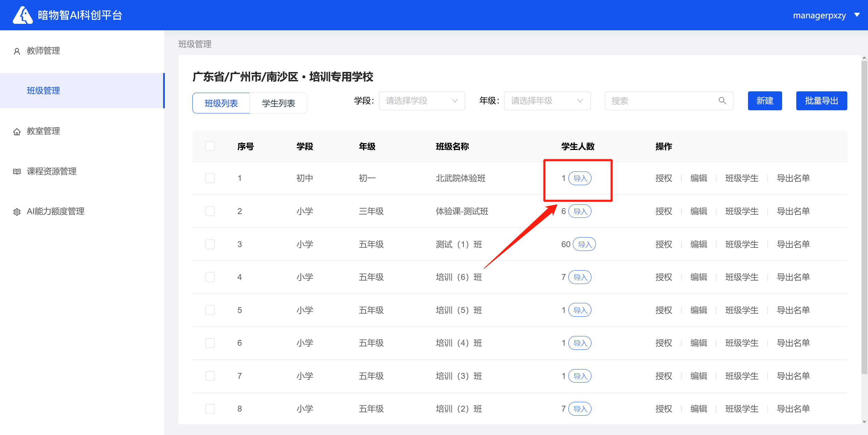868x435 pixels.
Task: Click the platform logo icon
Action: pyautogui.click(x=23, y=15)
